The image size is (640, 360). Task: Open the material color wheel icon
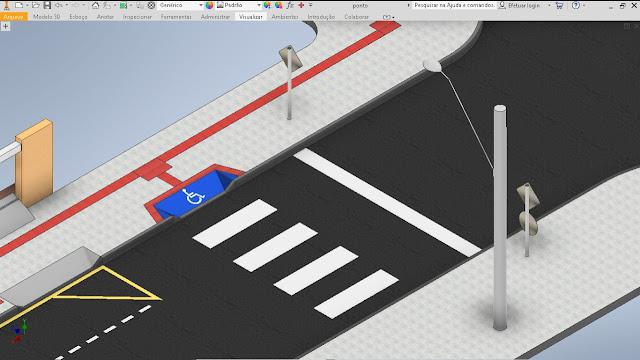coord(209,5)
